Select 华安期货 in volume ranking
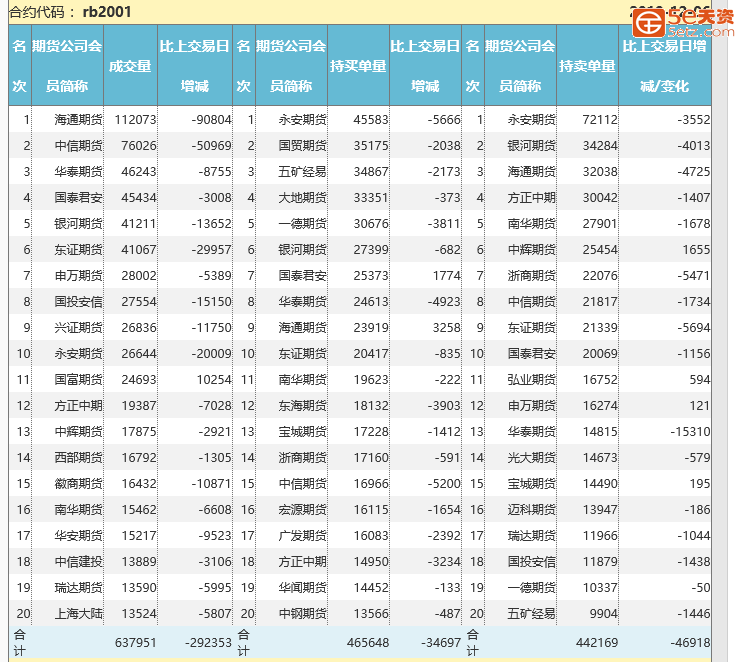The height and width of the screenshot is (662, 740). pyautogui.click(x=78, y=536)
